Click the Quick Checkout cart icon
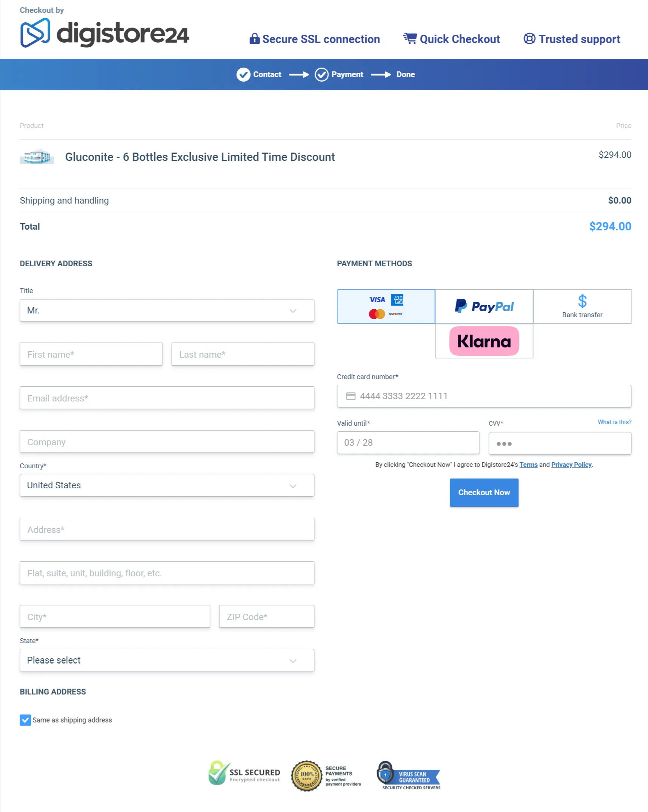 coord(410,38)
